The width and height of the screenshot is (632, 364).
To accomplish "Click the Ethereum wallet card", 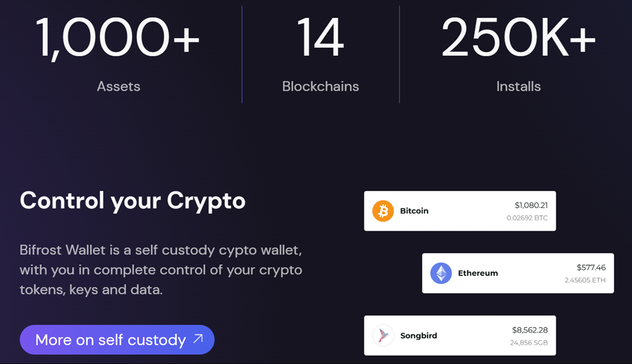I will pyautogui.click(x=518, y=273).
